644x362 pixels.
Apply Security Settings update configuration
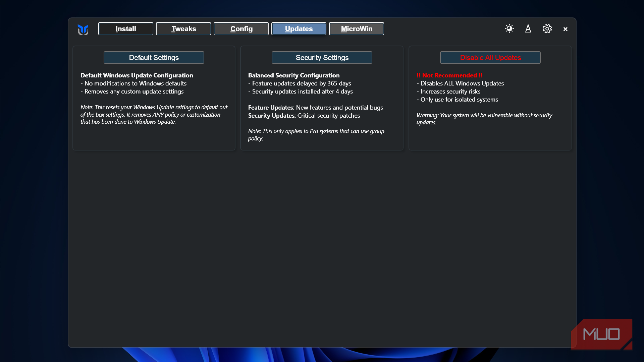[322, 58]
